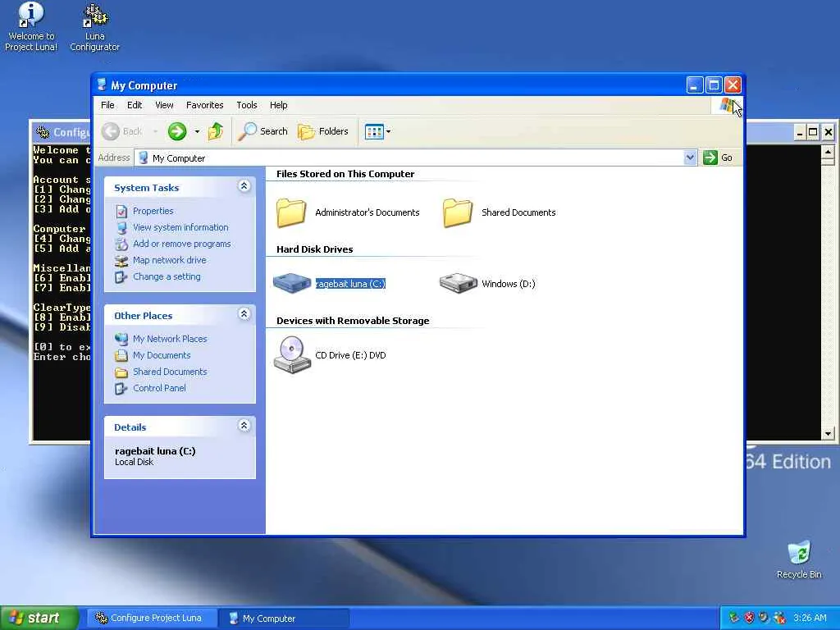Click the Back arrow toolbar button
This screenshot has width=840, height=630.
pyautogui.click(x=122, y=131)
